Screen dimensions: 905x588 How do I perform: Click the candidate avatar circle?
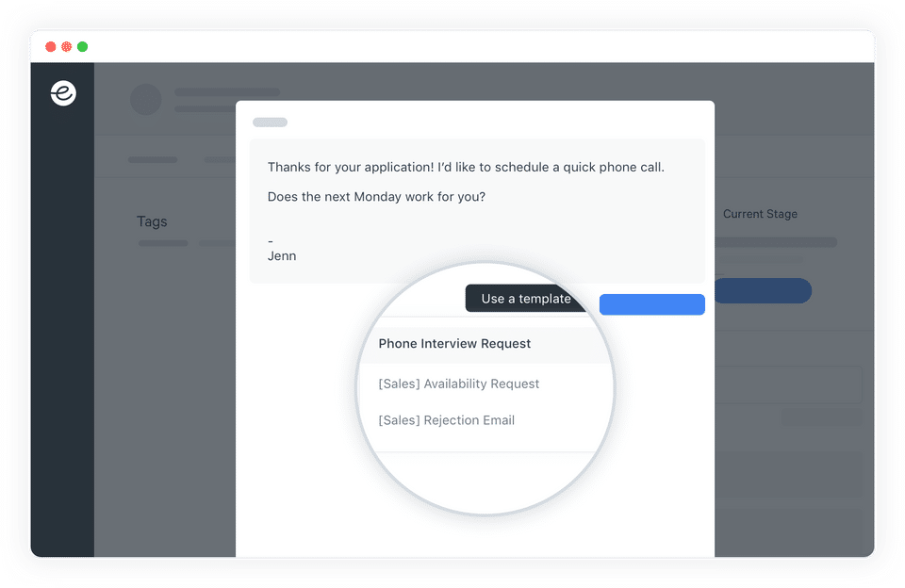(x=145, y=99)
